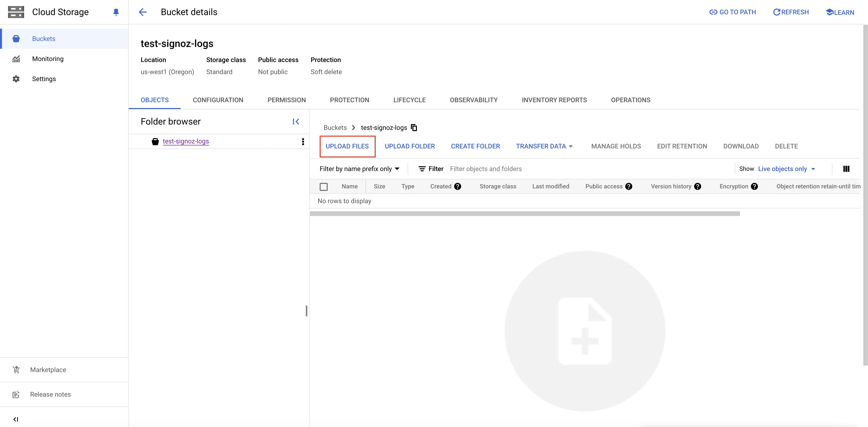Open the Configuration tab
Viewport: 868px width, 427px height.
coord(218,100)
